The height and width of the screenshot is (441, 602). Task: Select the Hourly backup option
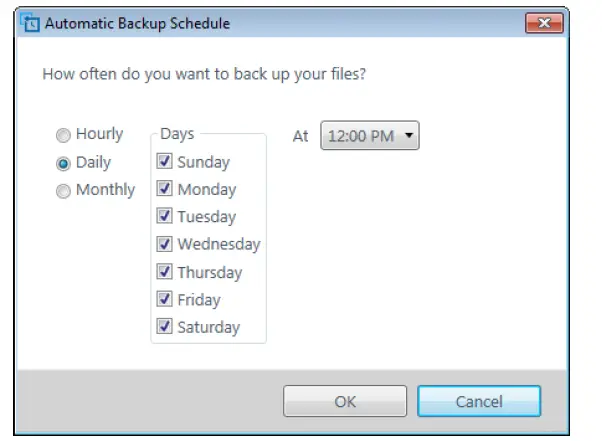pyautogui.click(x=64, y=135)
